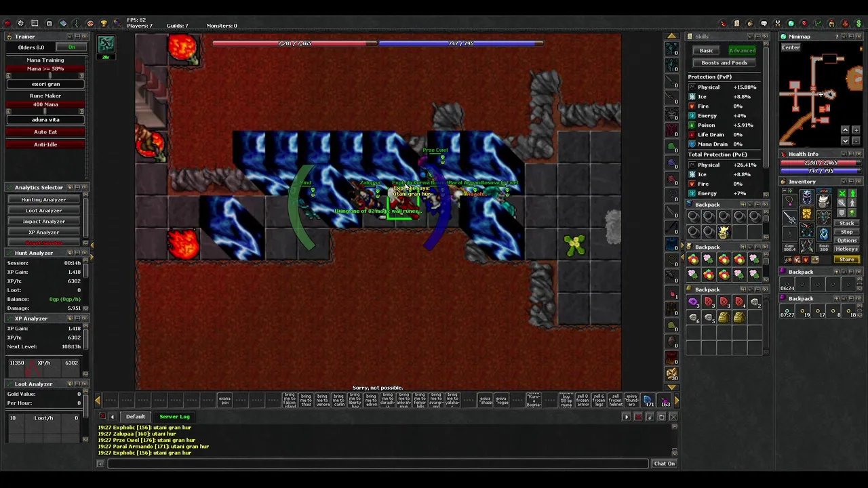The image size is (868, 488).
Task: Open the green dollar store icon top right
Action: tap(859, 24)
